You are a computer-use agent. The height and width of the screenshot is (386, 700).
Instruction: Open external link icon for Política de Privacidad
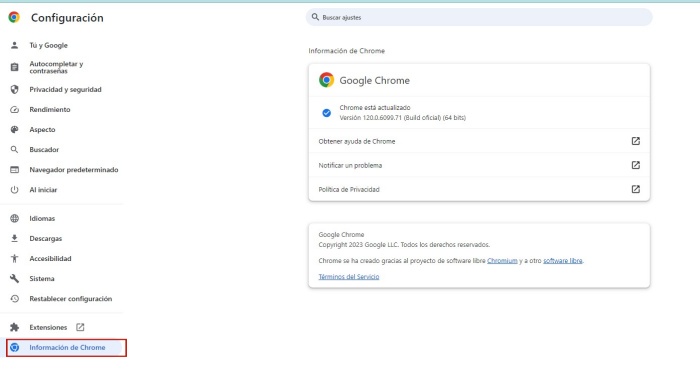tap(636, 189)
